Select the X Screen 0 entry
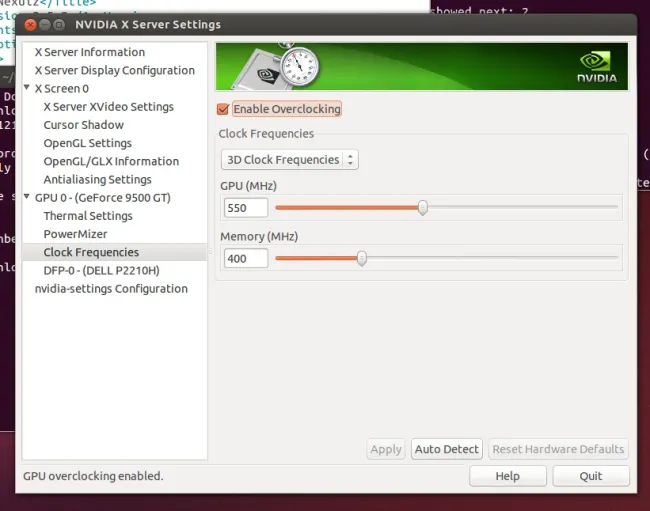The width and height of the screenshot is (650, 511). [x=62, y=89]
